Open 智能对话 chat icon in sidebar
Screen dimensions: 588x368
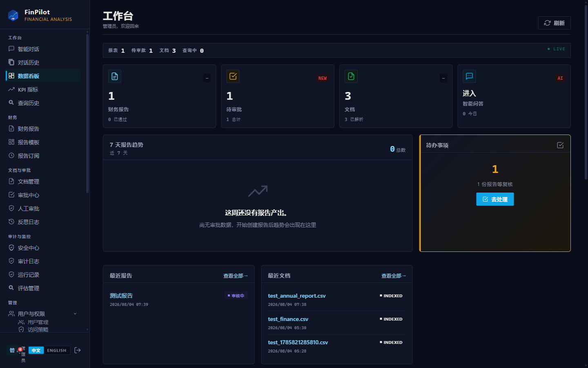(x=11, y=49)
